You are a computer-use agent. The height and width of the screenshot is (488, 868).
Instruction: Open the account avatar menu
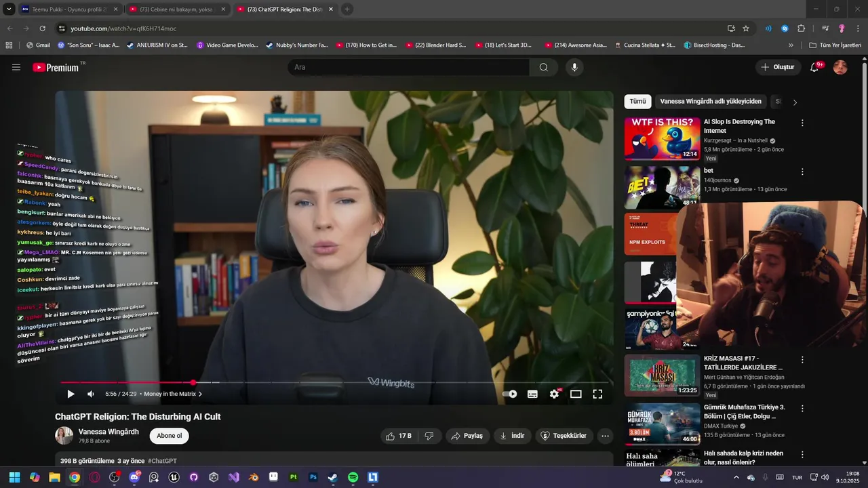point(840,67)
